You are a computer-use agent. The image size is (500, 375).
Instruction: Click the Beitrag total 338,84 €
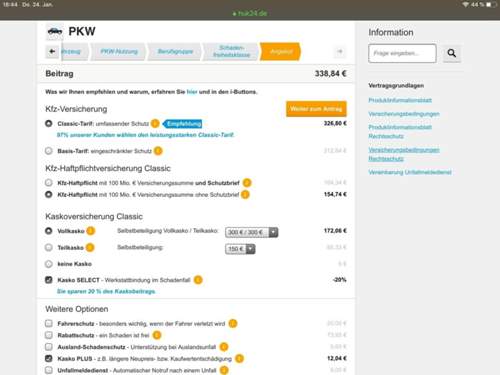click(331, 73)
